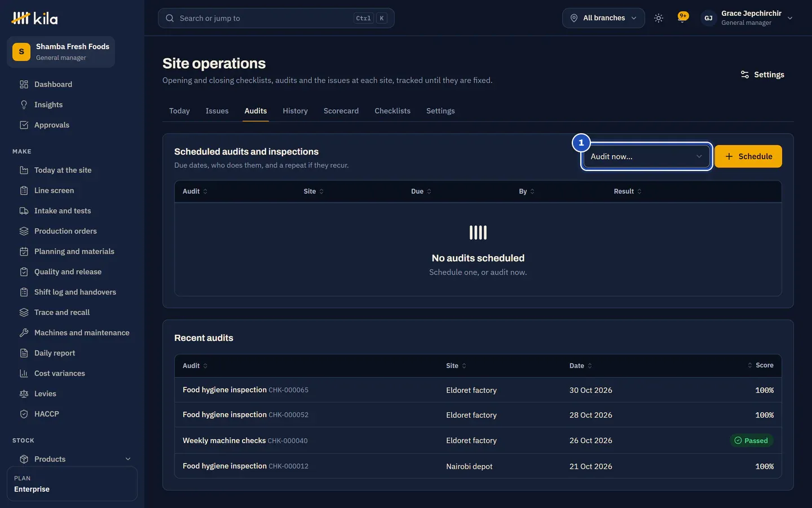Image resolution: width=812 pixels, height=508 pixels.
Task: Sort scheduled audits by Result column
Action: click(x=628, y=191)
